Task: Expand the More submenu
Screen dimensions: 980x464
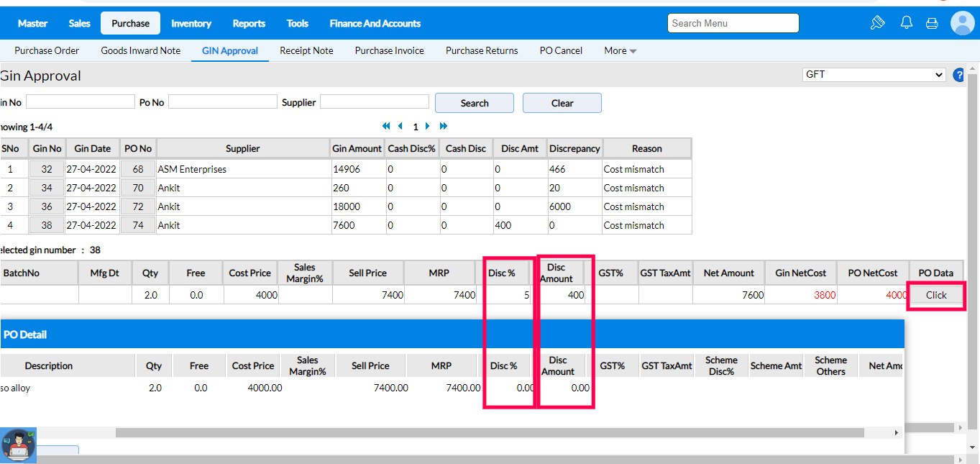Action: click(x=620, y=50)
